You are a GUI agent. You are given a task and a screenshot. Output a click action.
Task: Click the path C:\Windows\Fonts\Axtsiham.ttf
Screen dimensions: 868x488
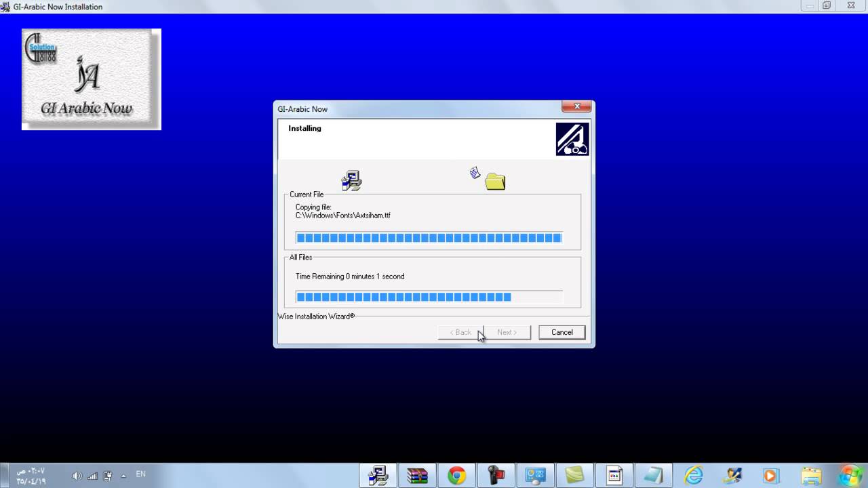coord(342,216)
